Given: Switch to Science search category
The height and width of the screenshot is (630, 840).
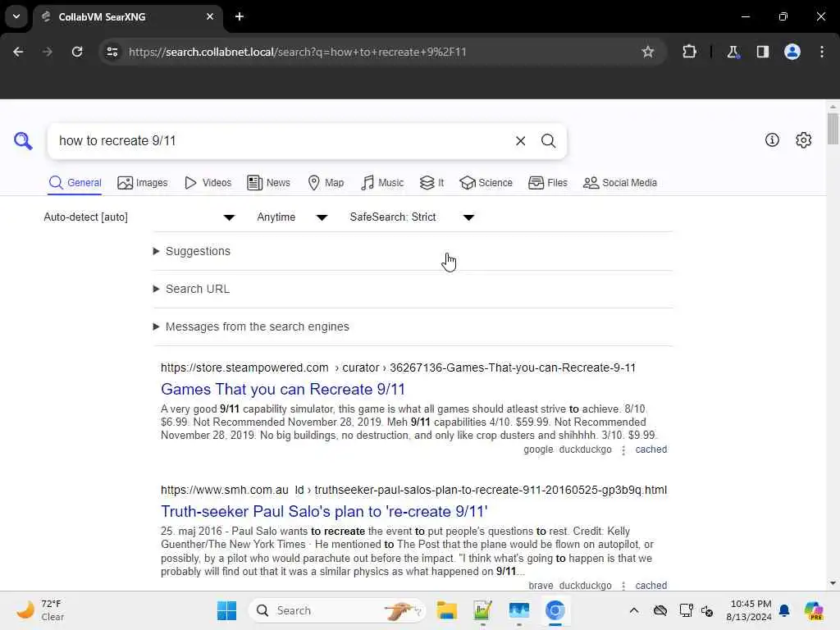Looking at the screenshot, I should [486, 183].
